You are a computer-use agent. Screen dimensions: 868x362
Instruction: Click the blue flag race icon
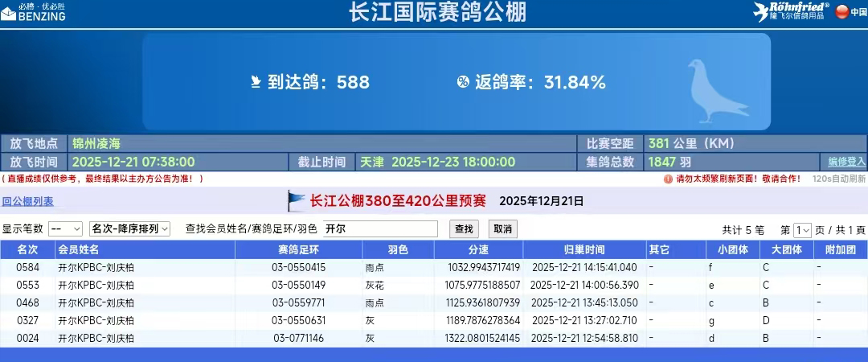click(x=297, y=200)
